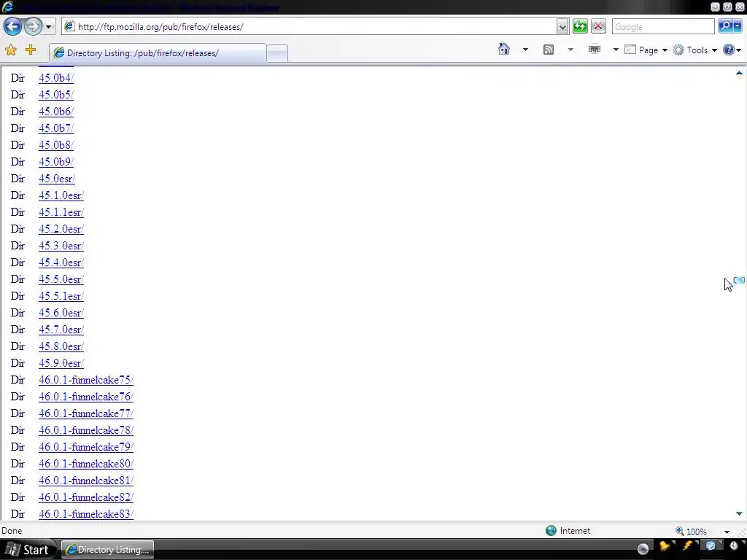This screenshot has height=560, width=747.
Task: Click the Directory Listing taskbar button
Action: (108, 550)
